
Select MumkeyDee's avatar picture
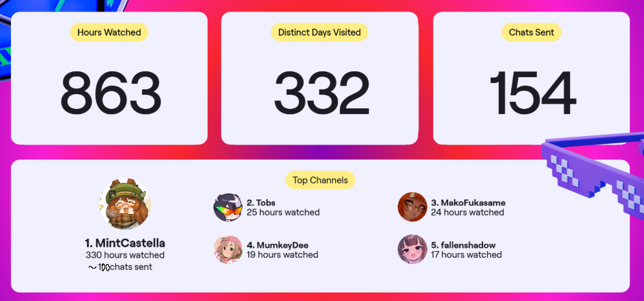[228, 249]
